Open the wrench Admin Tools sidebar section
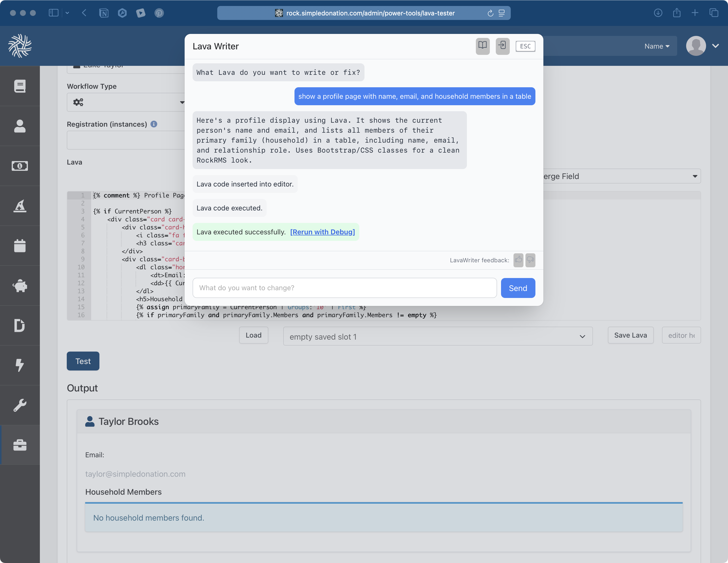The height and width of the screenshot is (563, 728). (20, 405)
